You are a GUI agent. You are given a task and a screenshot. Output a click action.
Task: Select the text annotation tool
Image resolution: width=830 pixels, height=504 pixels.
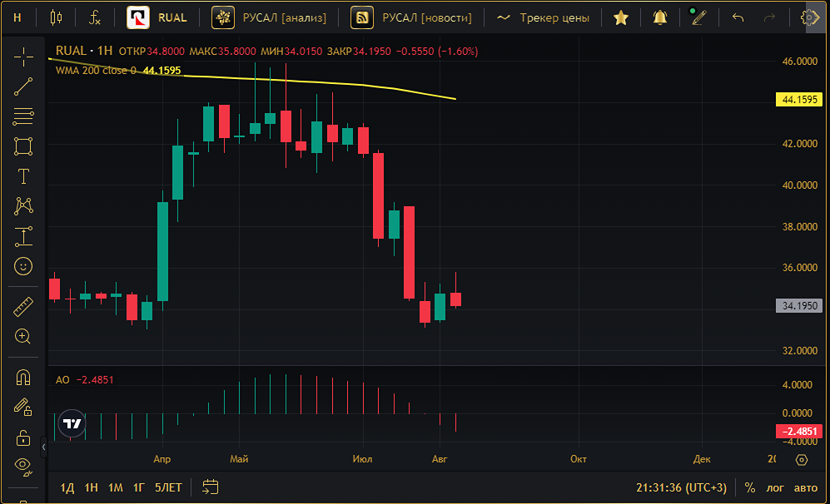tap(23, 176)
